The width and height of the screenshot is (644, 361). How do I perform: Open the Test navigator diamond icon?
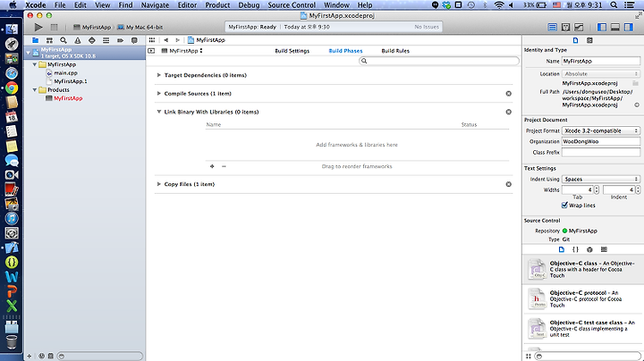(x=92, y=40)
